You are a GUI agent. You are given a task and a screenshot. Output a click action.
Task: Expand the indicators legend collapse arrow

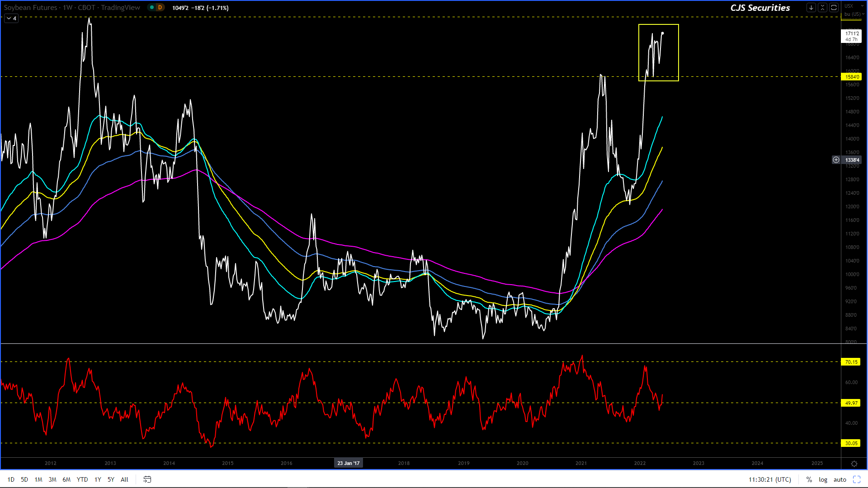pyautogui.click(x=11, y=19)
